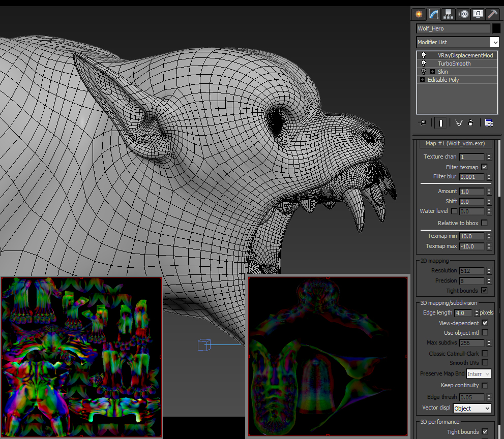Click the black object color swatch
The image size is (504, 439).
[x=496, y=28]
